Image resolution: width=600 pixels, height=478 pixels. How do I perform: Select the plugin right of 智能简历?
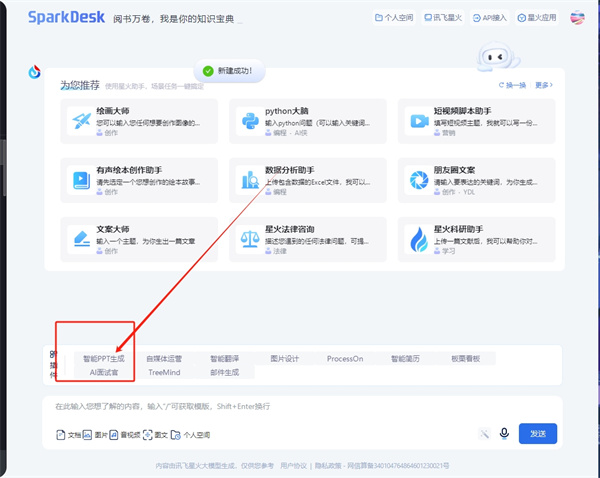pos(466,359)
